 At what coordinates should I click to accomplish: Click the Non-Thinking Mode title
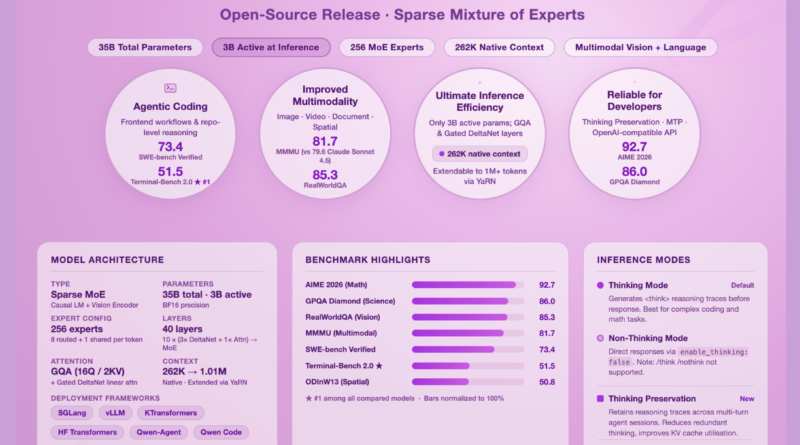point(648,338)
